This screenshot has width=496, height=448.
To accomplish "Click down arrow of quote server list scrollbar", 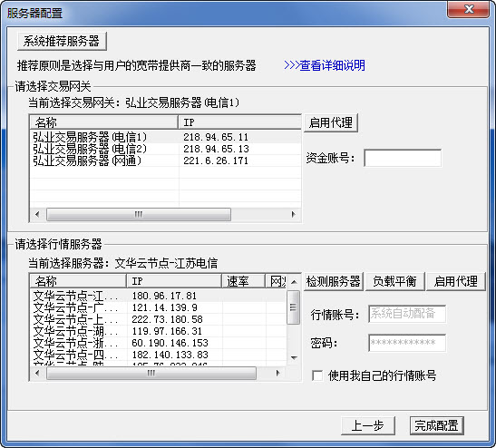I will coord(294,358).
